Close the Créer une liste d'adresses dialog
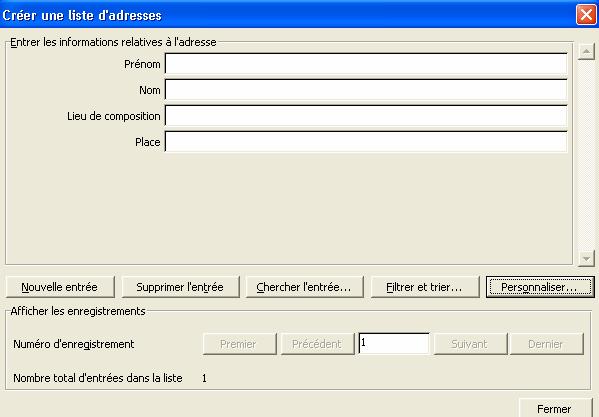599x417 pixels. click(586, 15)
